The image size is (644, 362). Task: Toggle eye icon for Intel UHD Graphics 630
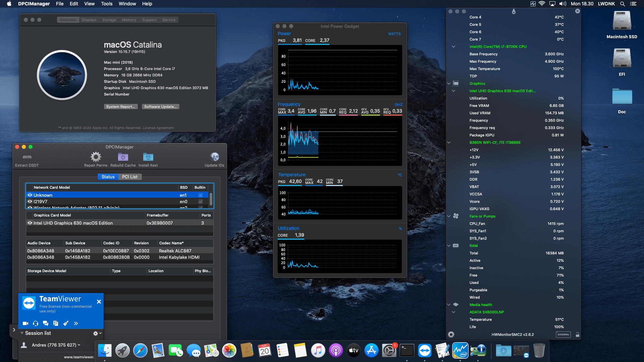point(30,223)
